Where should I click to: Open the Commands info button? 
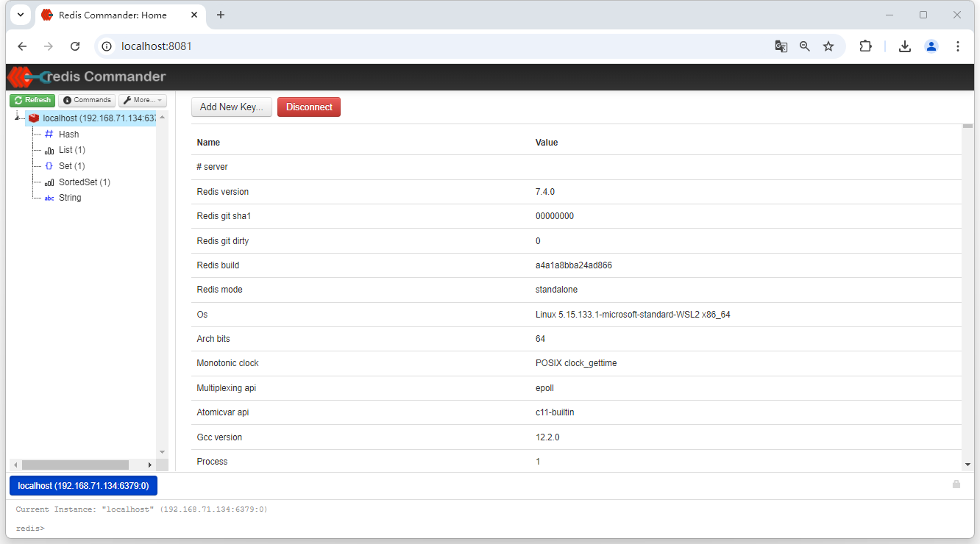(87, 100)
